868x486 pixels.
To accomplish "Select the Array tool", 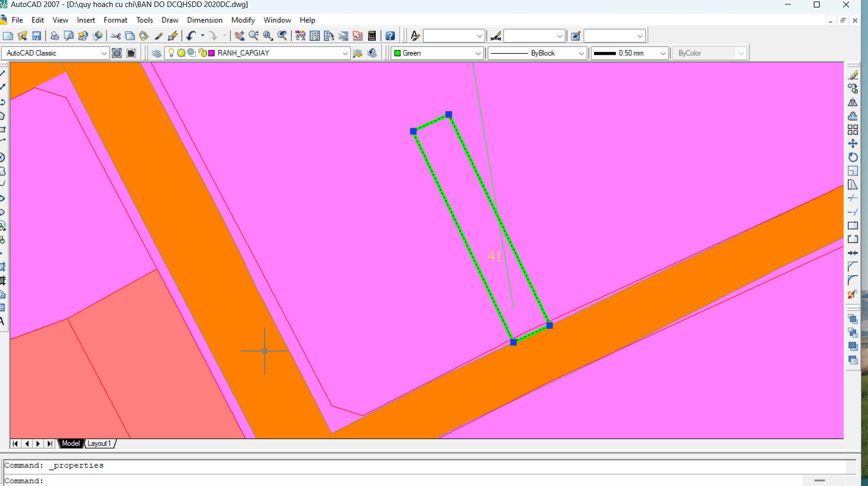I will point(853,130).
